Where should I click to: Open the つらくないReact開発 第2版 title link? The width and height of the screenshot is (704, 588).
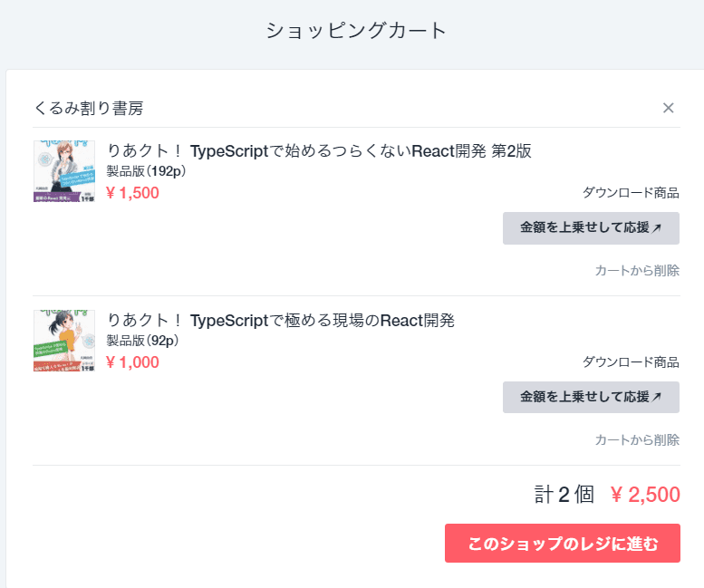pyautogui.click(x=319, y=150)
